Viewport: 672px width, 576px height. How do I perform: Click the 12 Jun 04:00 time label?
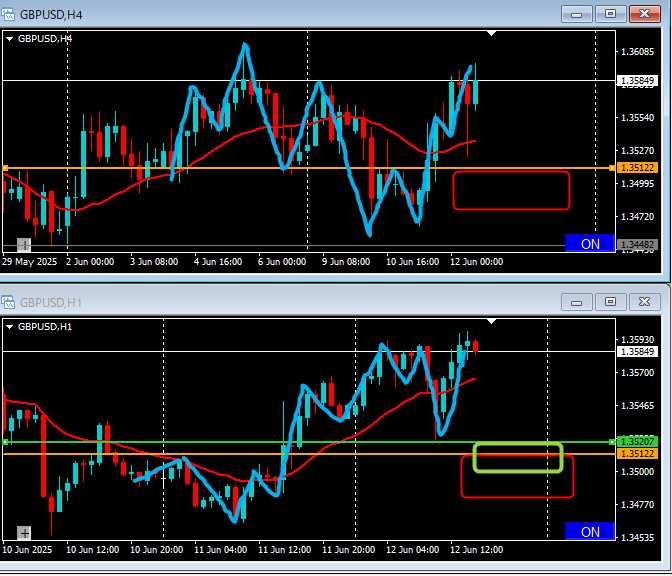pyautogui.click(x=412, y=549)
